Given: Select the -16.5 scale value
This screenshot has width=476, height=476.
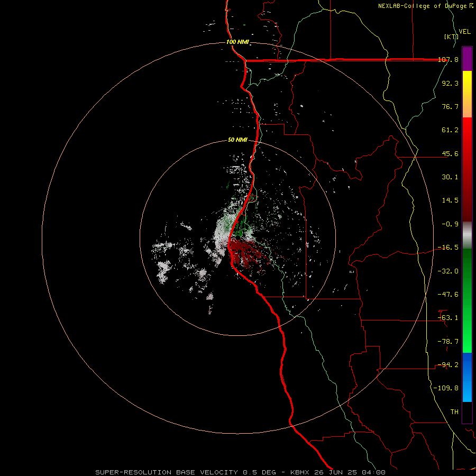Looking at the screenshot, I should pyautogui.click(x=448, y=248).
